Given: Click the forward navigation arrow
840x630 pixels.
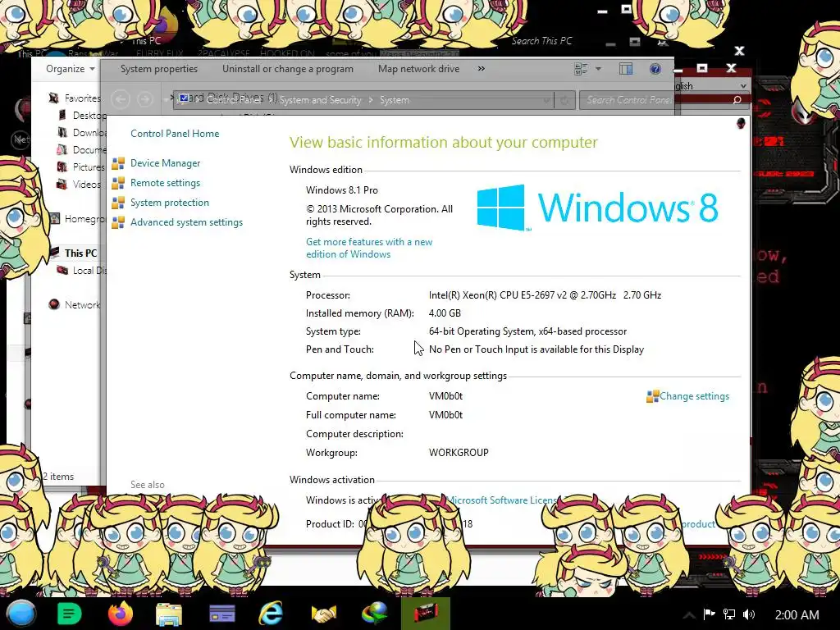Looking at the screenshot, I should 144,99.
